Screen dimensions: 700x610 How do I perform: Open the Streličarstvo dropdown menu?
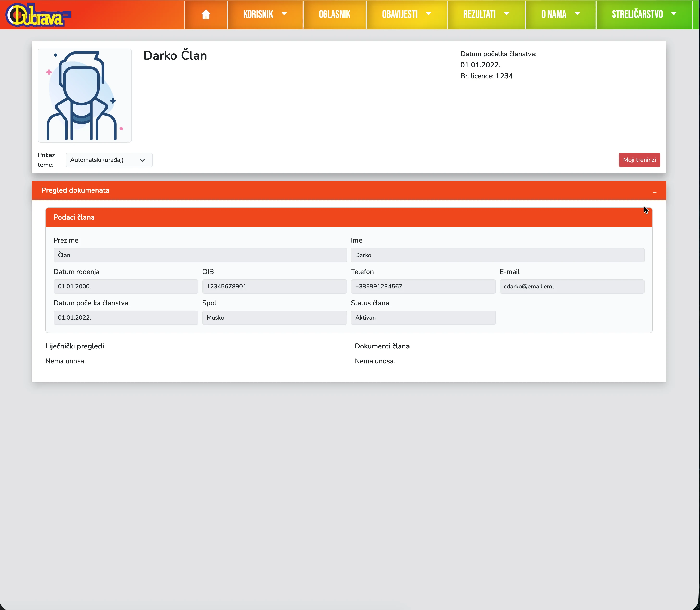(x=644, y=14)
